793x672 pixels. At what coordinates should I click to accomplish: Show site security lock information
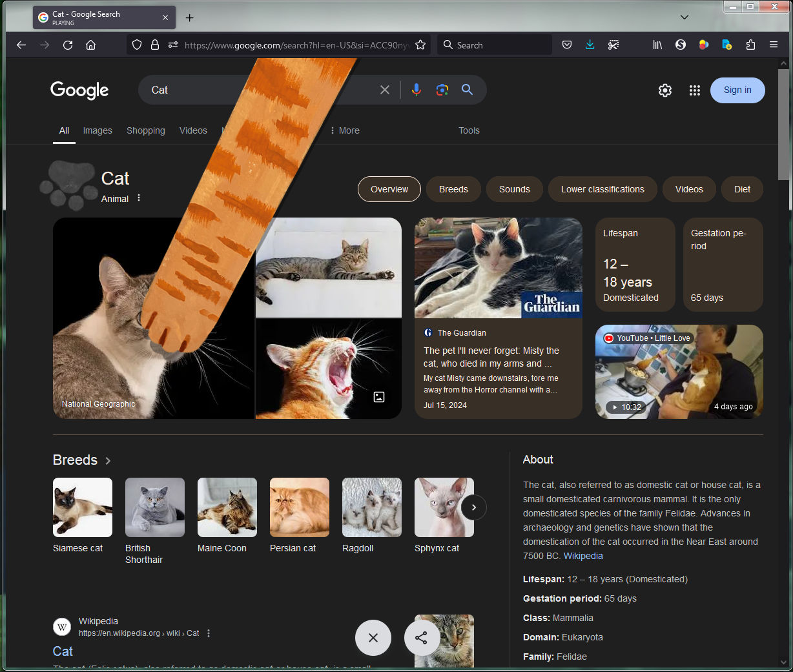point(155,45)
